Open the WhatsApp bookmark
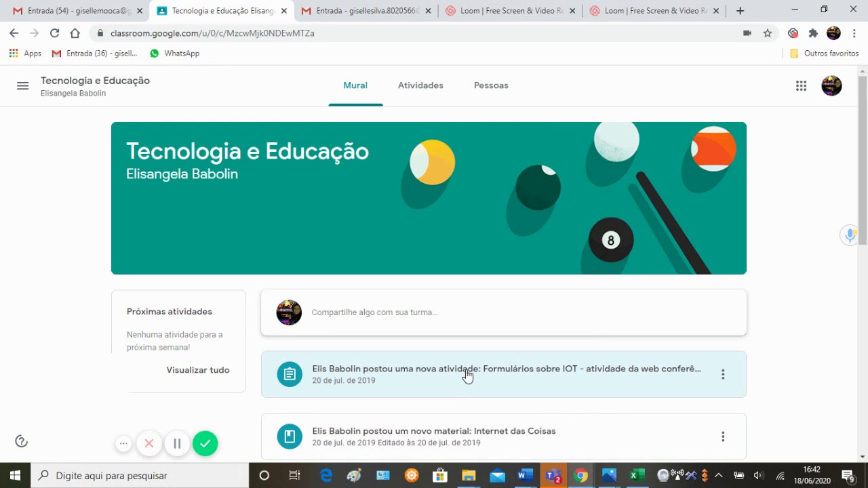 [174, 53]
